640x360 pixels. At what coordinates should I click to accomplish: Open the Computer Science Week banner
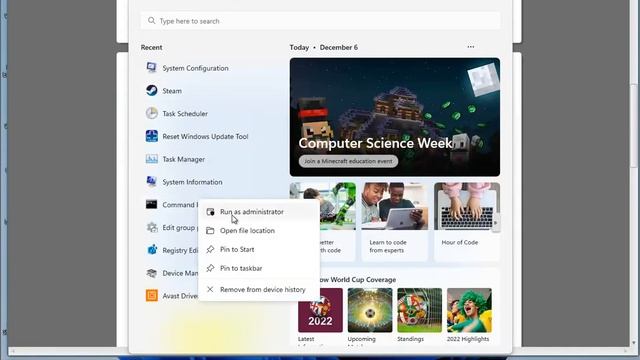395,117
